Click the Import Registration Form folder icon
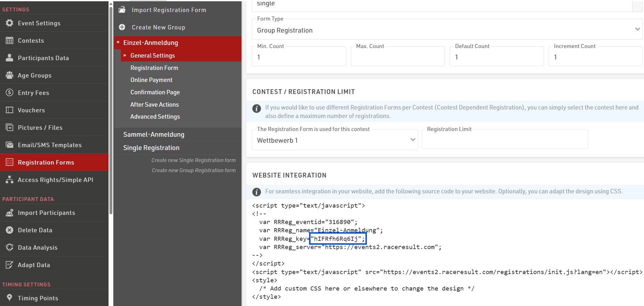This screenshot has height=306, width=644. point(122,10)
